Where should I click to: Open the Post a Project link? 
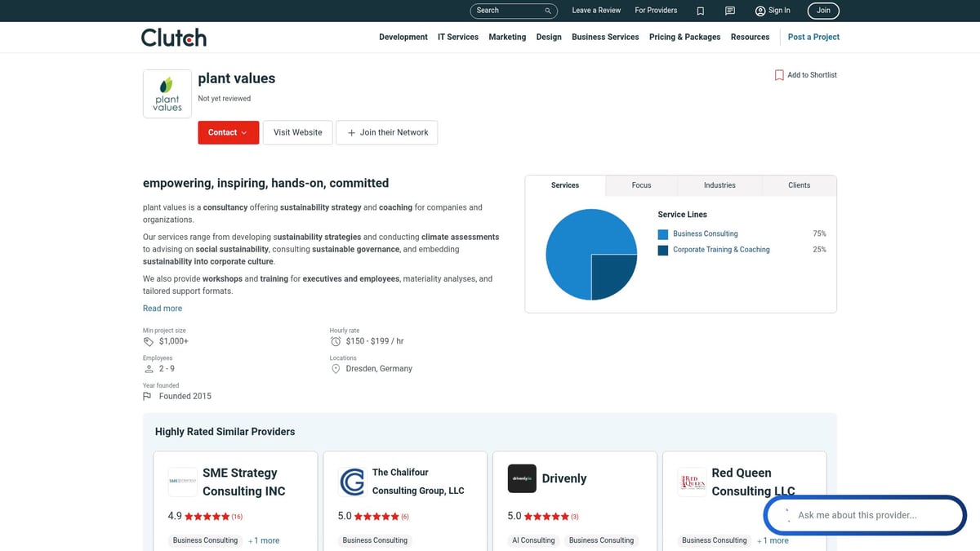(813, 37)
